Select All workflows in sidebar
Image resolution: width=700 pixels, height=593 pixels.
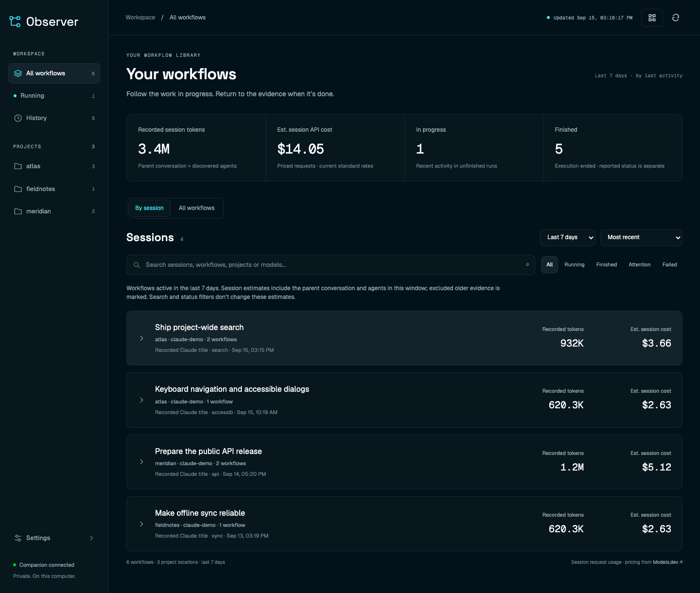tap(54, 73)
